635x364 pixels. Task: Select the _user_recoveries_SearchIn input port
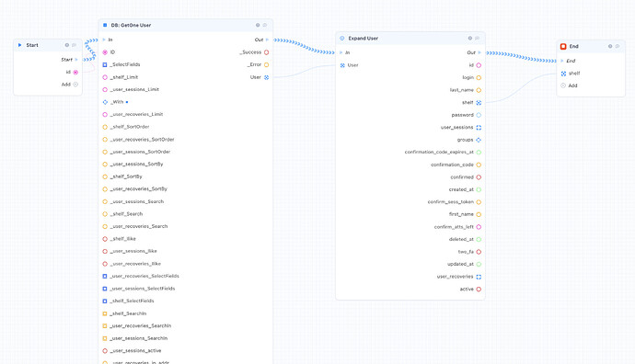click(x=105, y=326)
